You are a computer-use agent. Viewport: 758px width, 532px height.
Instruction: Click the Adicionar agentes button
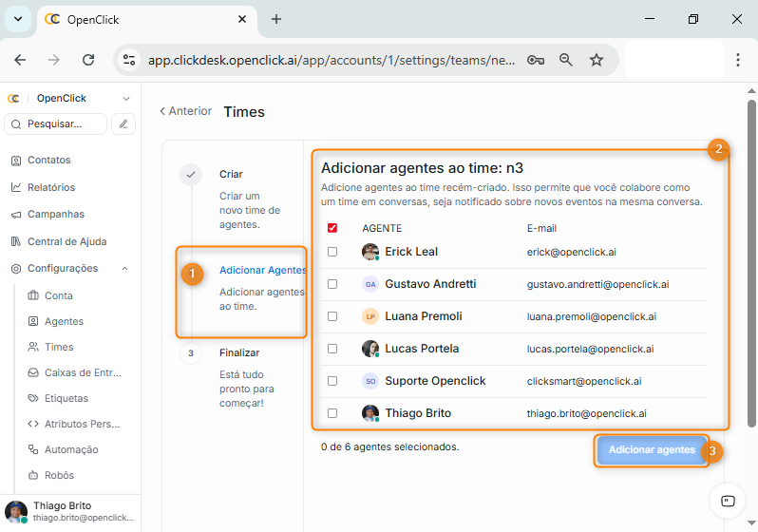pos(652,450)
